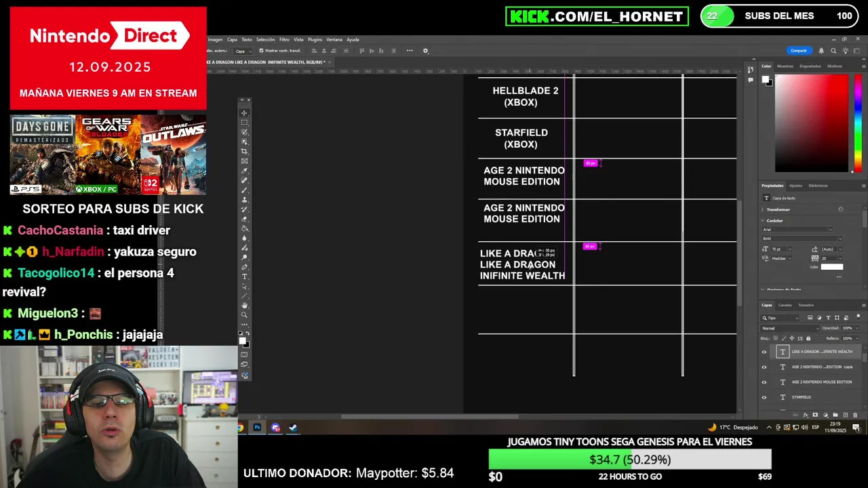Click the delete layer trash icon
This screenshot has height=488, width=868.
(855, 415)
